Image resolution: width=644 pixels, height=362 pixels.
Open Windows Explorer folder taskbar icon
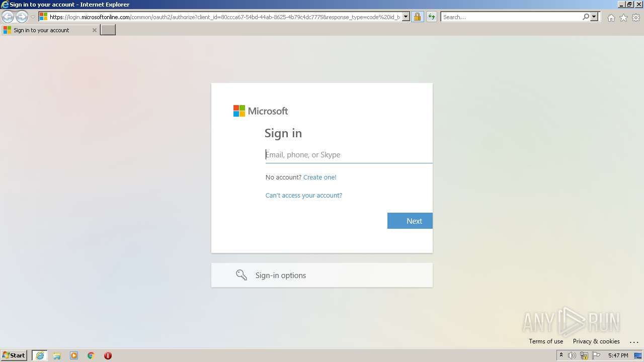[x=57, y=355]
